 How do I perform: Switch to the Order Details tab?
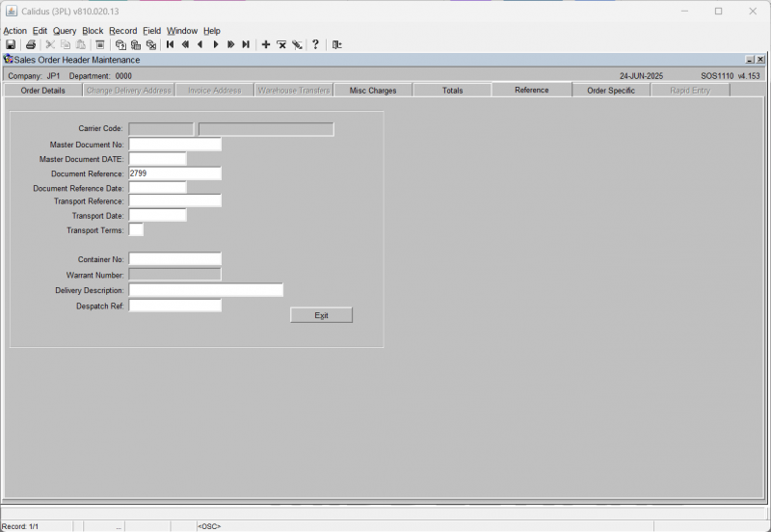[x=42, y=91]
